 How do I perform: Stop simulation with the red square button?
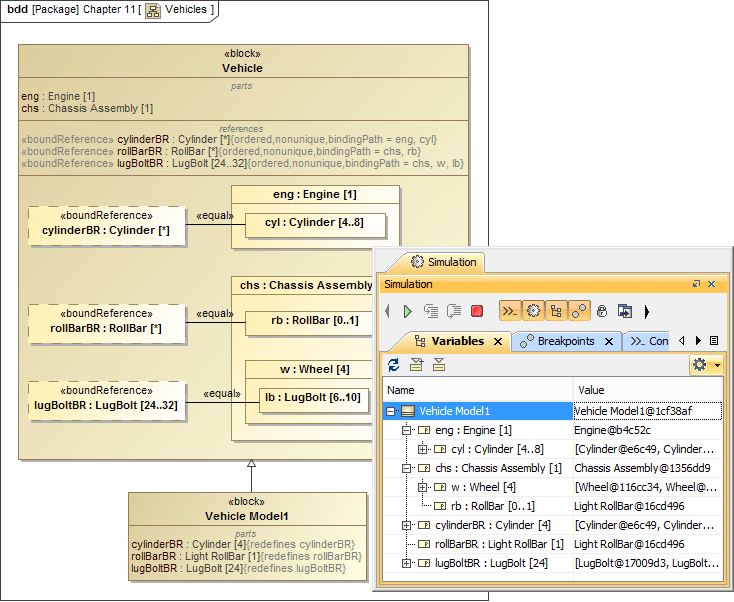pyautogui.click(x=477, y=312)
